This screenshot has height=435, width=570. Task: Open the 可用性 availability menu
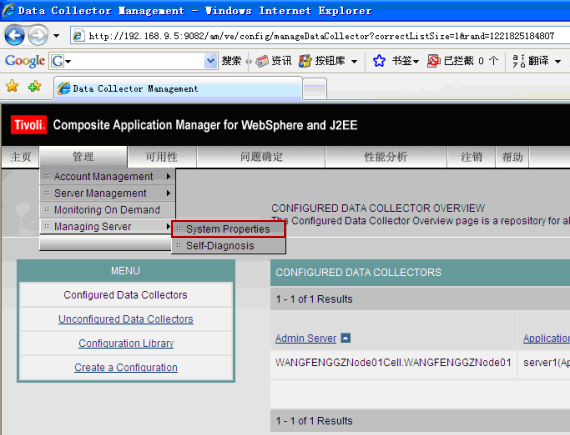[x=162, y=157]
